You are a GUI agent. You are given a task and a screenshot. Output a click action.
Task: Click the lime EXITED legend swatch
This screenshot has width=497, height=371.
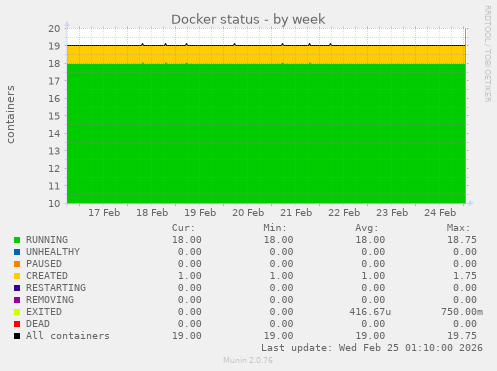coord(17,312)
